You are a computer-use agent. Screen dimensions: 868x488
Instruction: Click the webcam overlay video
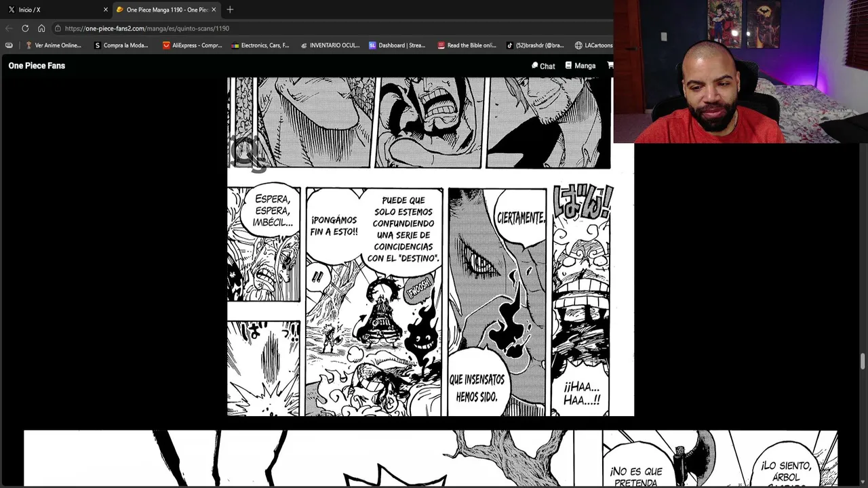click(741, 71)
